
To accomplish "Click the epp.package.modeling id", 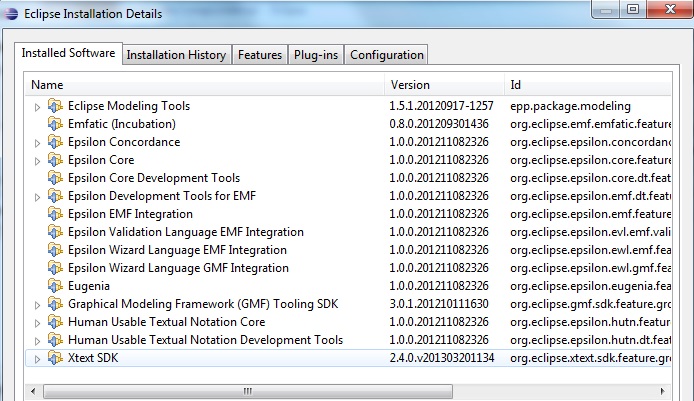I will [x=570, y=106].
